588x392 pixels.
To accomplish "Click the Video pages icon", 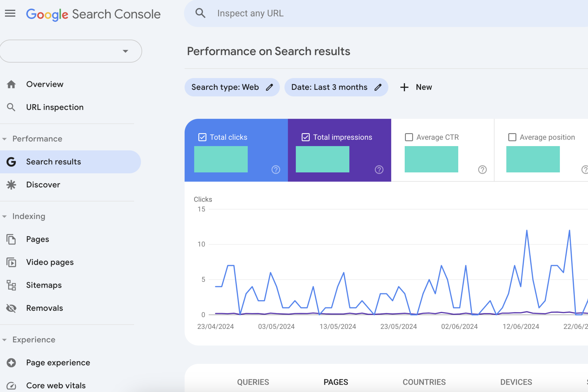I will pyautogui.click(x=11, y=262).
